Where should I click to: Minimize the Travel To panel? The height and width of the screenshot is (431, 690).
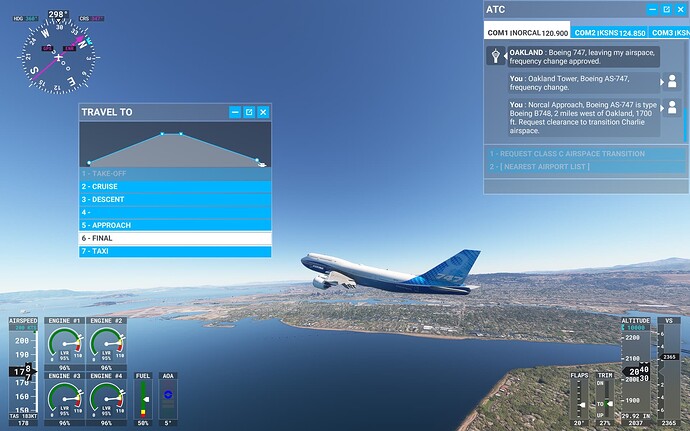coord(234,113)
